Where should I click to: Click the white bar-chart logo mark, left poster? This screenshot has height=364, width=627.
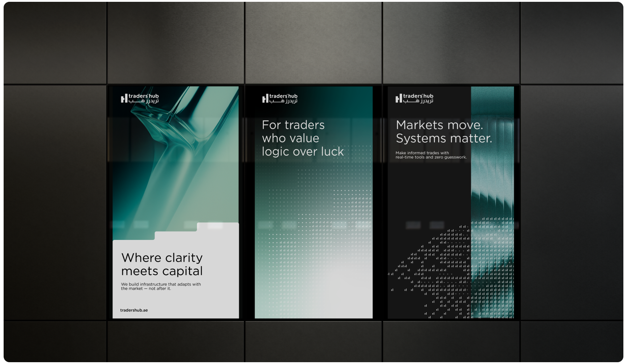[x=123, y=97]
